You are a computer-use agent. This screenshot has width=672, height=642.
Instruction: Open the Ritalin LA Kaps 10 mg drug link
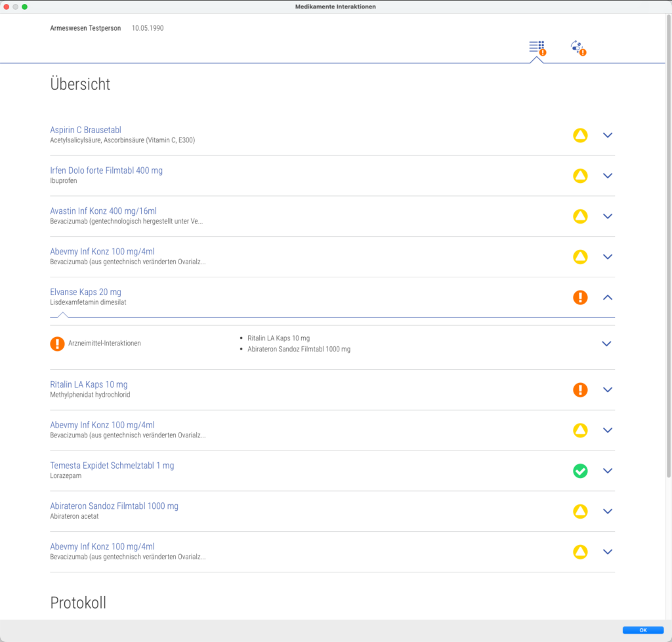tap(89, 384)
